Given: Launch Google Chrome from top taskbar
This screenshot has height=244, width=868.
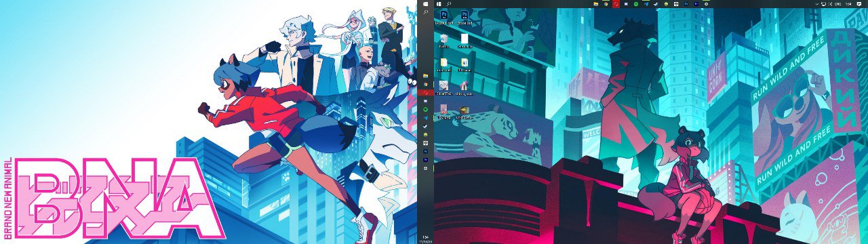Looking at the screenshot, I should (x=606, y=4).
